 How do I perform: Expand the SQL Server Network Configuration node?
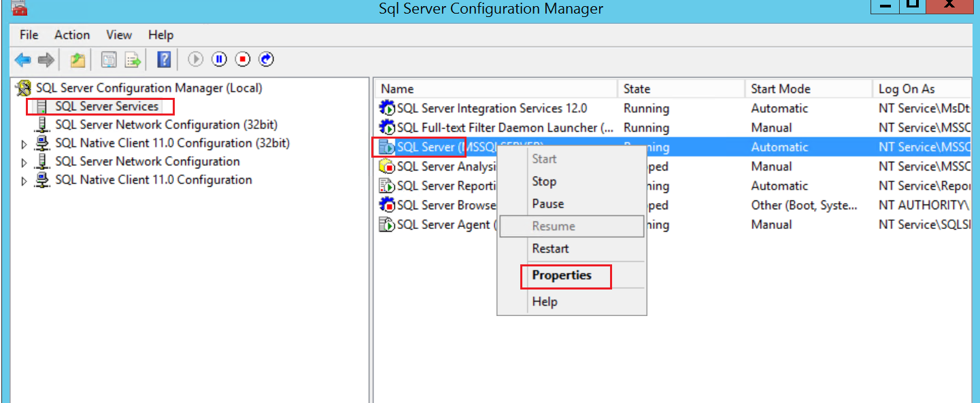pyautogui.click(x=24, y=162)
